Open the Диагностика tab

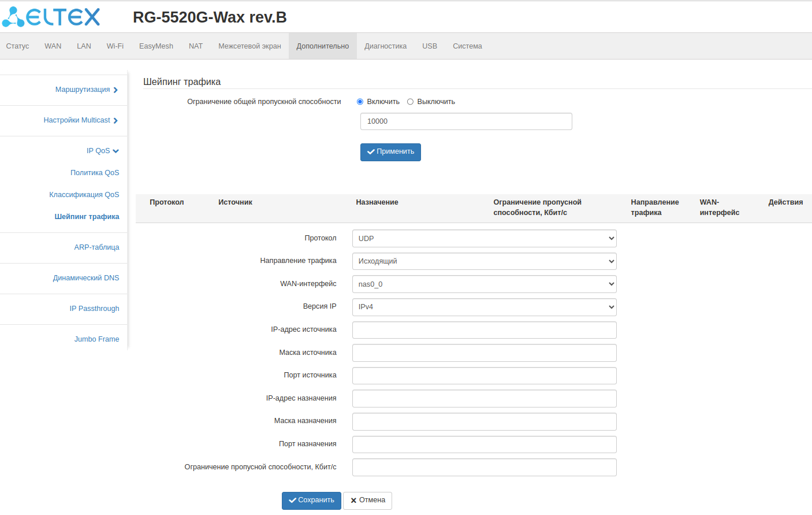(385, 46)
